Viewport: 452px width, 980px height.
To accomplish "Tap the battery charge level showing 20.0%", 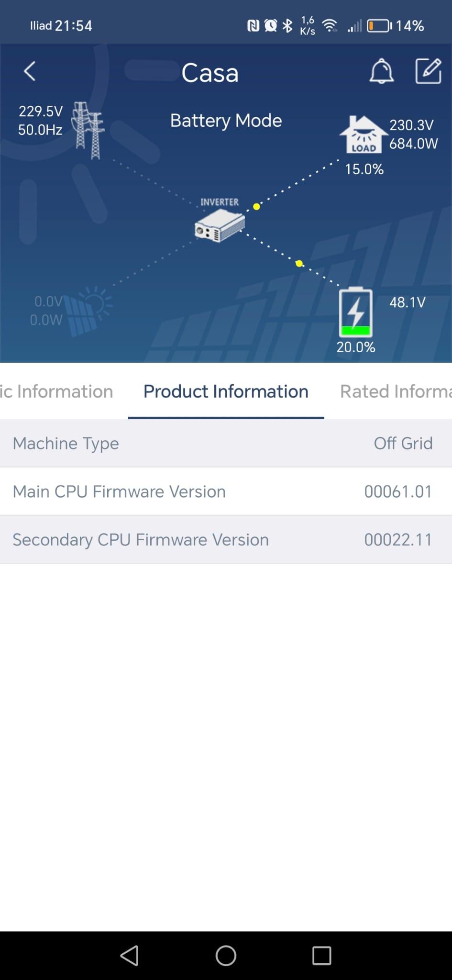I will [355, 347].
